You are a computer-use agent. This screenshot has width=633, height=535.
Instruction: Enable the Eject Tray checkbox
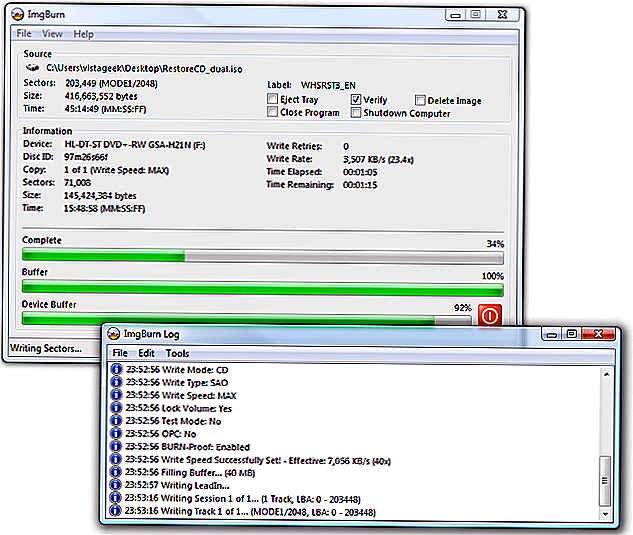tap(272, 99)
